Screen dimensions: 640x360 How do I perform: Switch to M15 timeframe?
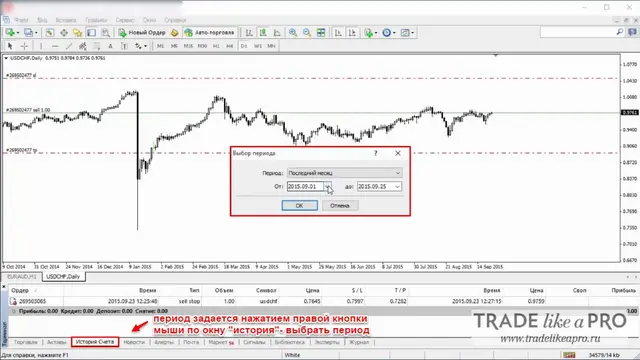[x=188, y=46]
